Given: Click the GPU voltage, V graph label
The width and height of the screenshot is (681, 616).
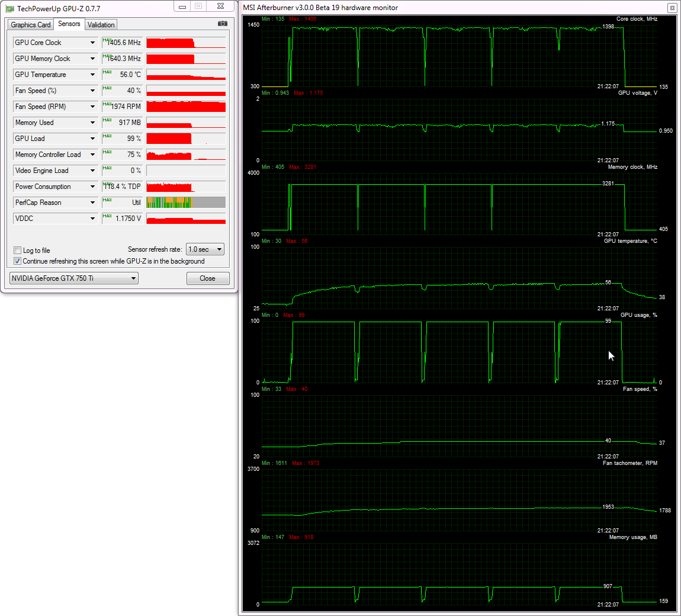Looking at the screenshot, I should (638, 93).
